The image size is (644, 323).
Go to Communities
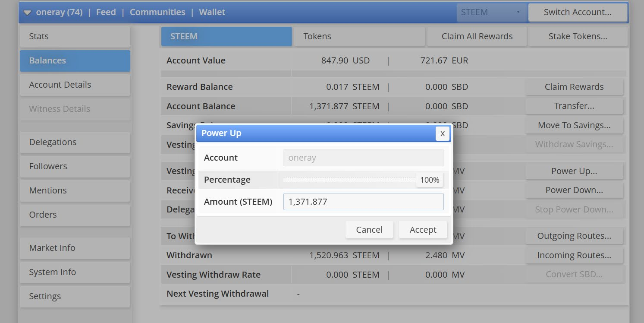click(x=157, y=12)
